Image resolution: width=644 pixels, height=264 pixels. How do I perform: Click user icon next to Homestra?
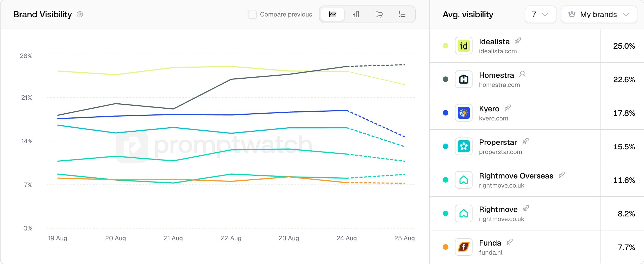coord(522,74)
